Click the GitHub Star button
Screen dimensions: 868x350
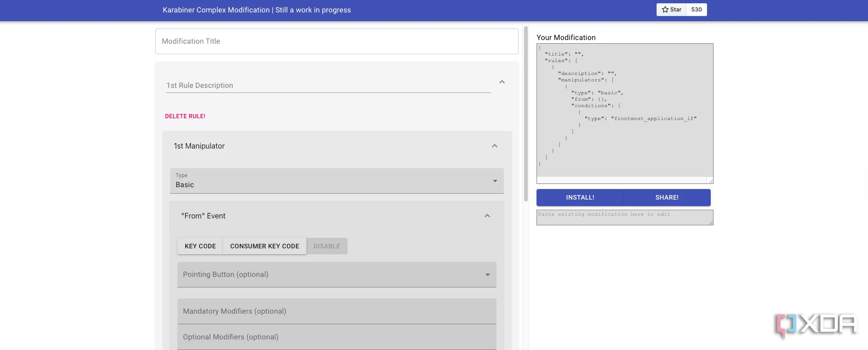[x=671, y=10]
